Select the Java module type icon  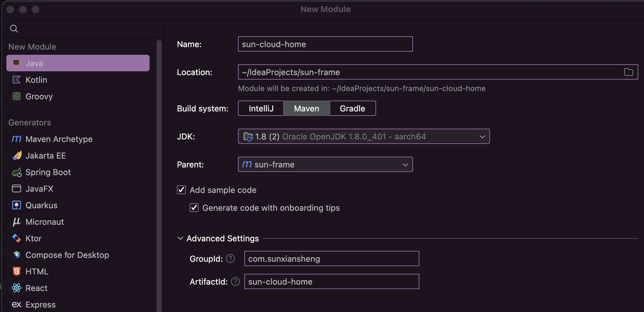(x=17, y=63)
